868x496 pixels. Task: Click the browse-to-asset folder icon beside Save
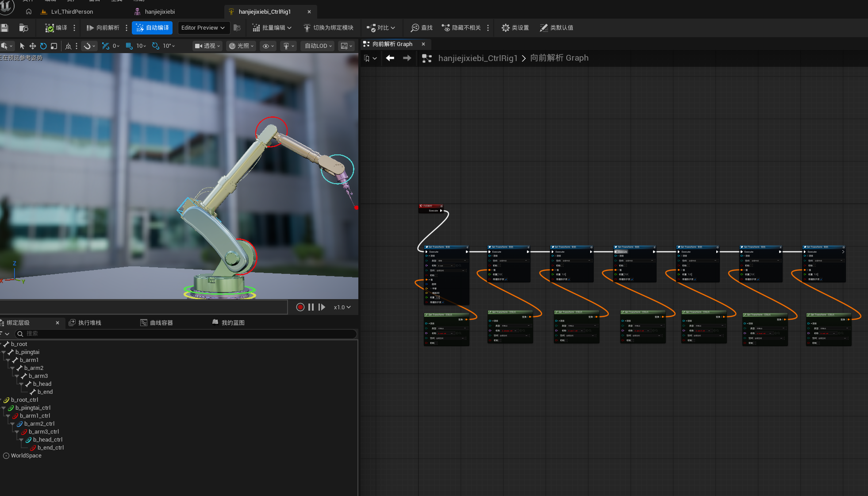point(24,28)
